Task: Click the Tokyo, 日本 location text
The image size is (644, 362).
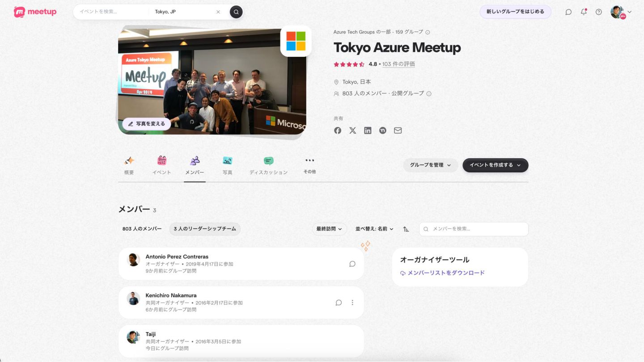Action: 356,82
